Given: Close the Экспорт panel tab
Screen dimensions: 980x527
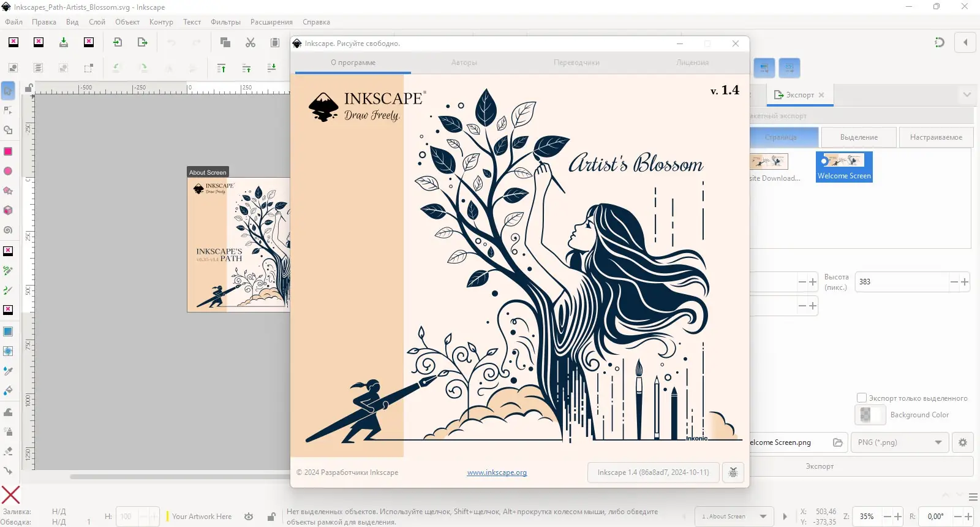Looking at the screenshot, I should point(821,95).
